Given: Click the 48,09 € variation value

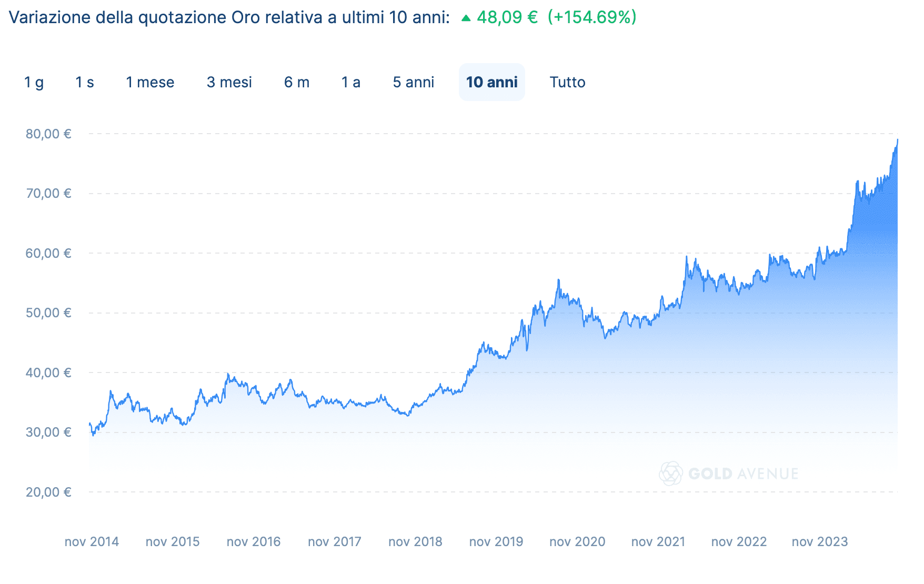Looking at the screenshot, I should tap(507, 17).
